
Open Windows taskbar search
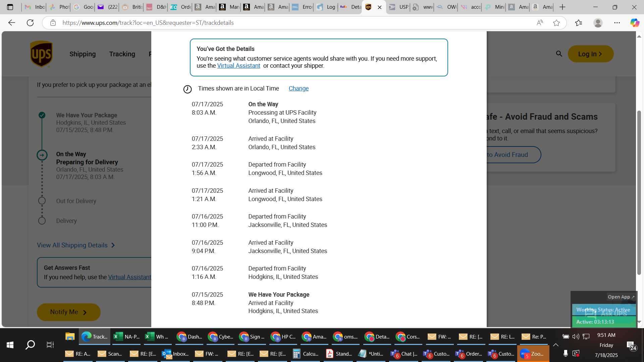coord(30,345)
